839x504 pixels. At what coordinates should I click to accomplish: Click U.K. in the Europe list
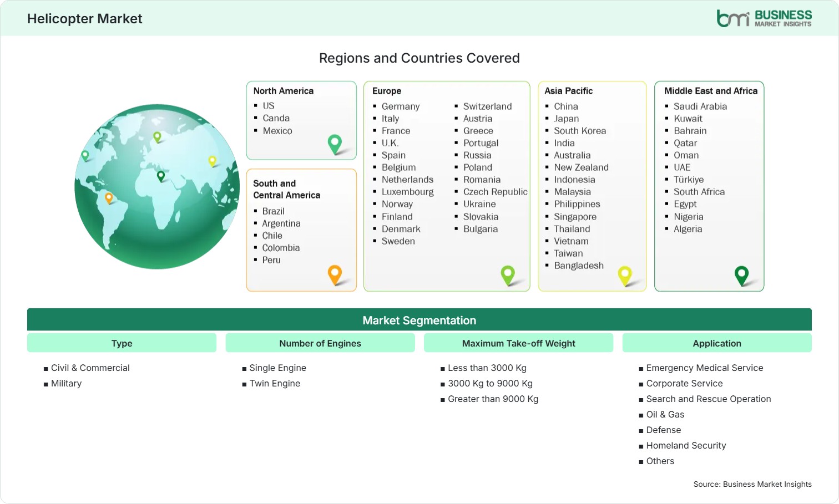(x=390, y=143)
